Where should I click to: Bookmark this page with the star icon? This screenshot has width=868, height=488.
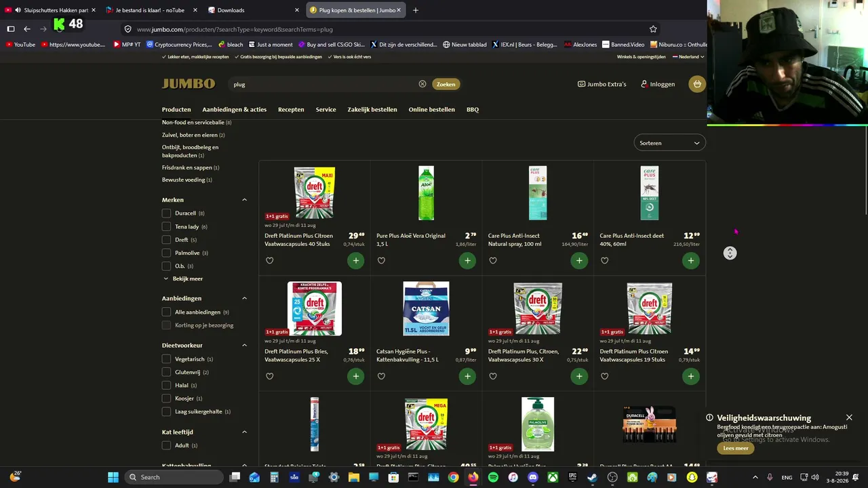point(653,29)
